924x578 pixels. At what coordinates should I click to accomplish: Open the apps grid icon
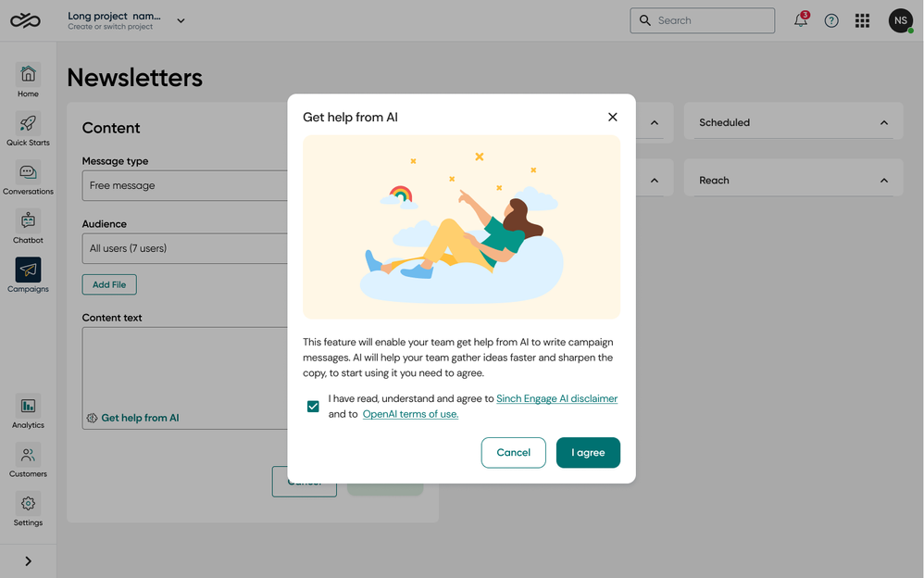(862, 20)
